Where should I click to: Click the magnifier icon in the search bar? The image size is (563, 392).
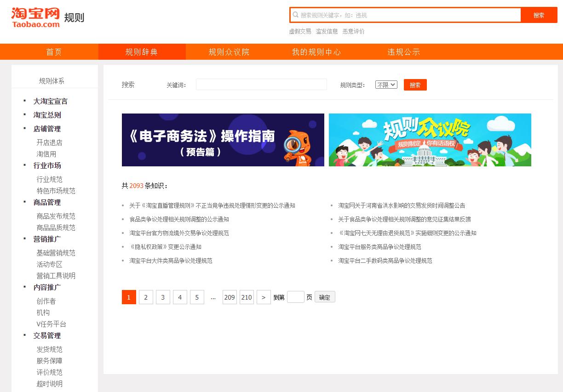pyautogui.click(x=296, y=15)
